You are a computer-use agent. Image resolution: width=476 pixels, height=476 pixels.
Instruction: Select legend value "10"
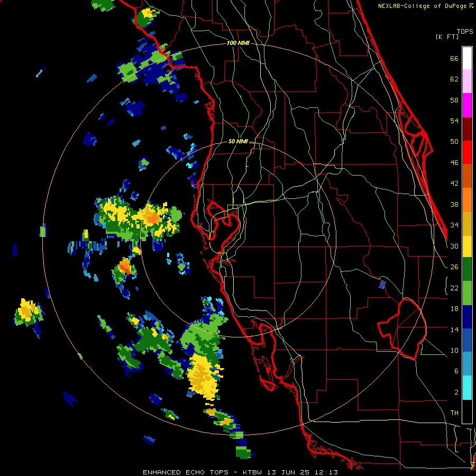(x=454, y=350)
